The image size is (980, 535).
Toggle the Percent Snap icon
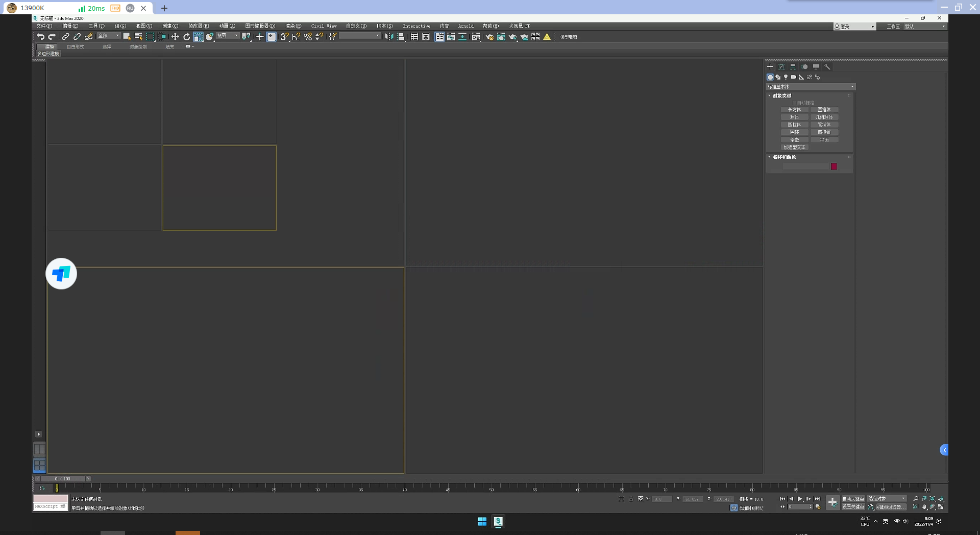(308, 37)
